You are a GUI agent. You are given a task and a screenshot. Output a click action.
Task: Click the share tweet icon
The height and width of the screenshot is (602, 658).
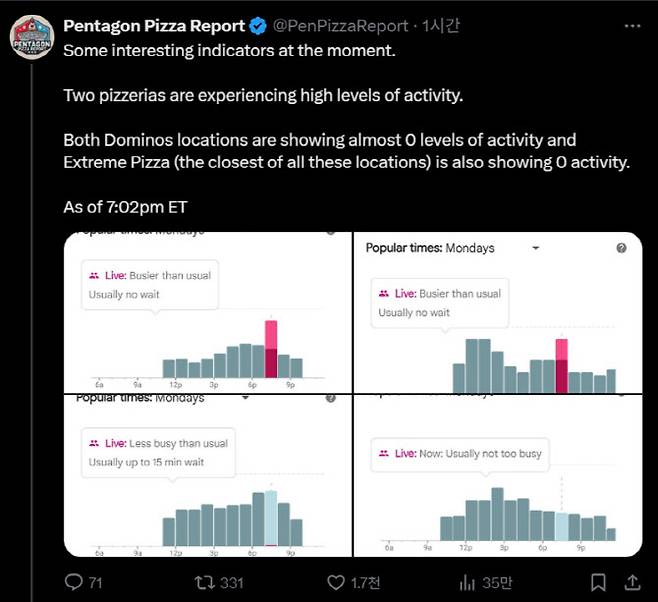(x=632, y=581)
